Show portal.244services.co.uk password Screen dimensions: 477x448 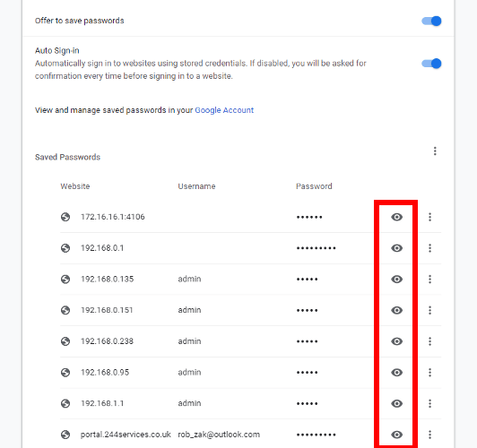click(396, 435)
